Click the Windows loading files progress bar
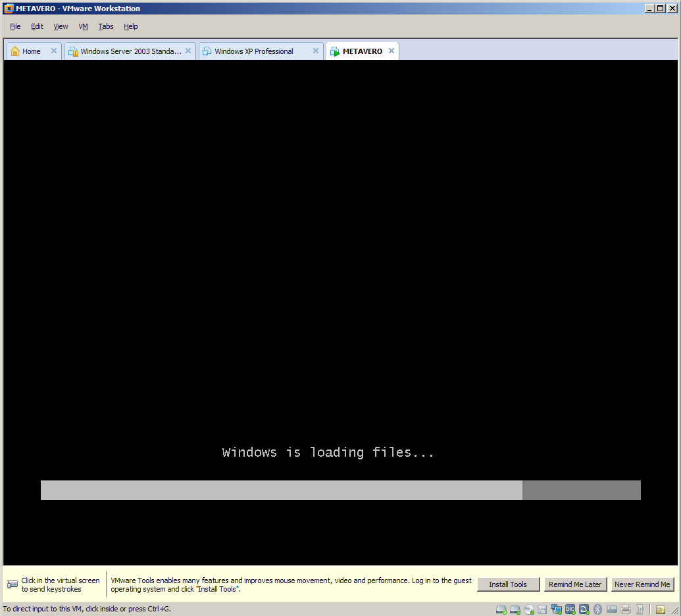This screenshot has height=616, width=681. pyautogui.click(x=341, y=490)
